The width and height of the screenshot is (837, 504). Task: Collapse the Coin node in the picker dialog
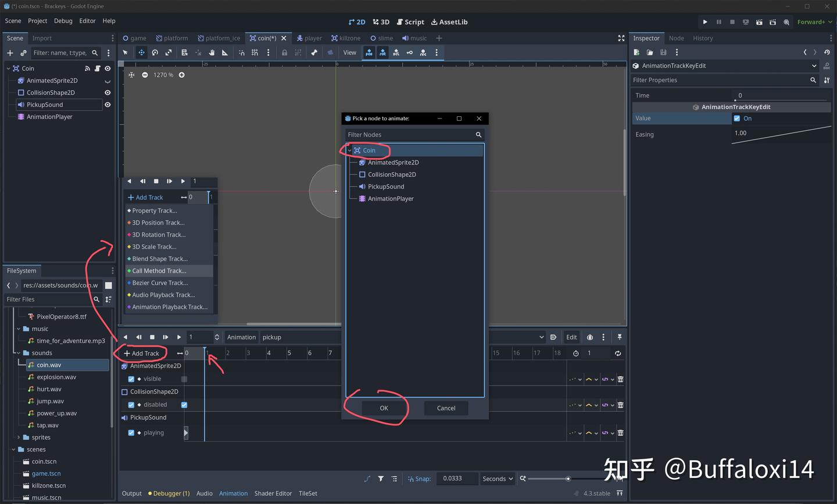point(349,150)
